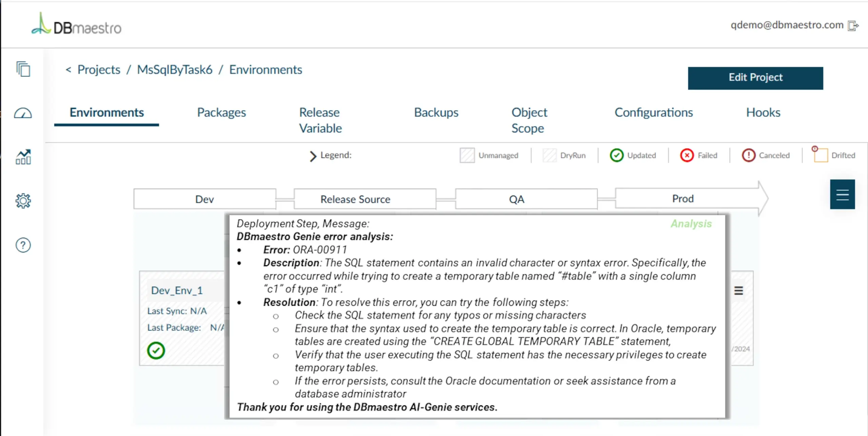
Task: Select the QA pipeline stage
Action: (x=516, y=199)
